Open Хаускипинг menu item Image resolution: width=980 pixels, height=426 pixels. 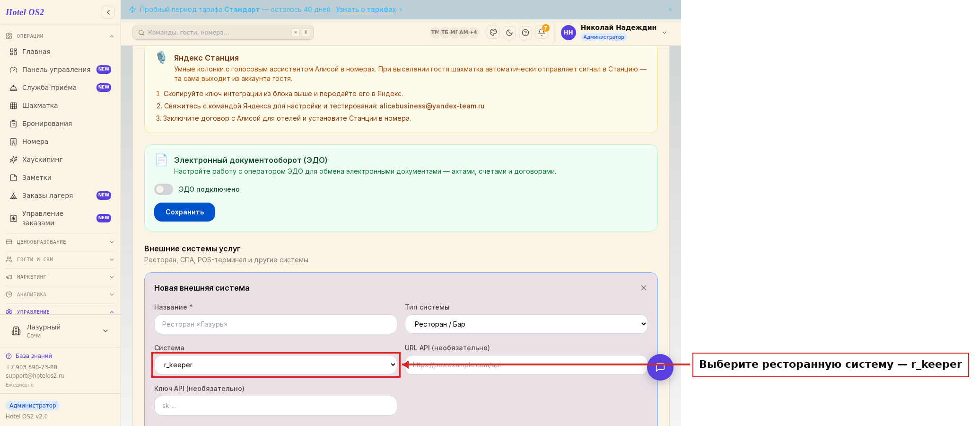60,160
